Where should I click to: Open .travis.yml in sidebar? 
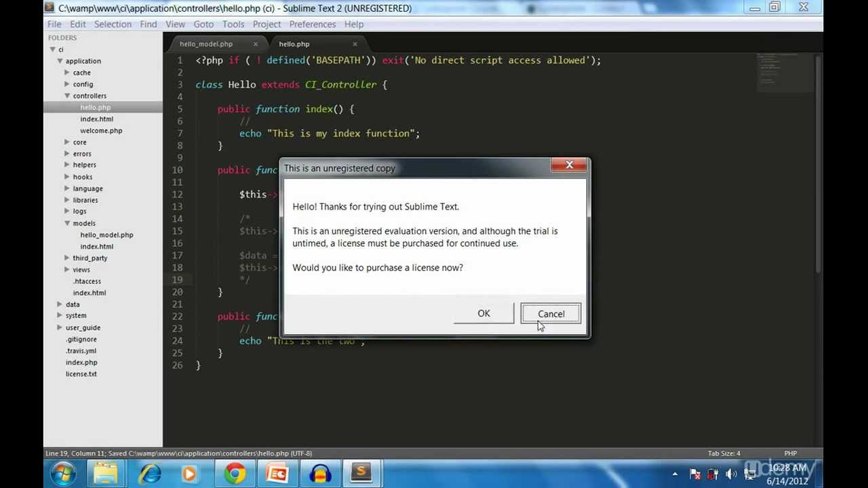point(81,350)
